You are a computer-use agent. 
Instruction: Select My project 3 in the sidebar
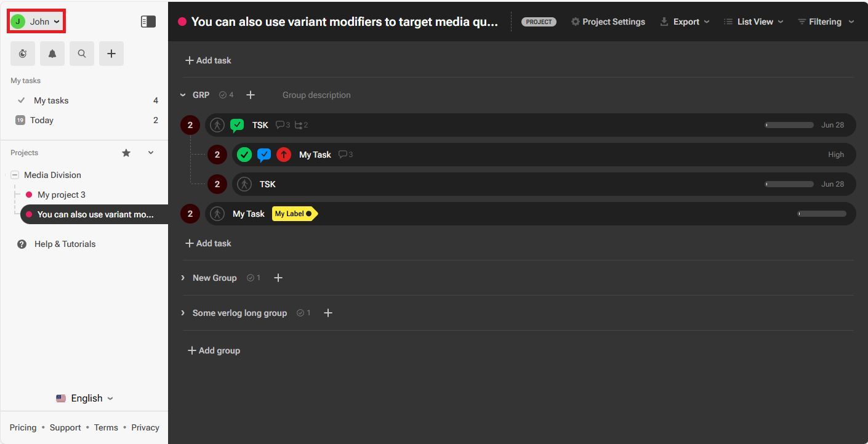click(x=61, y=195)
